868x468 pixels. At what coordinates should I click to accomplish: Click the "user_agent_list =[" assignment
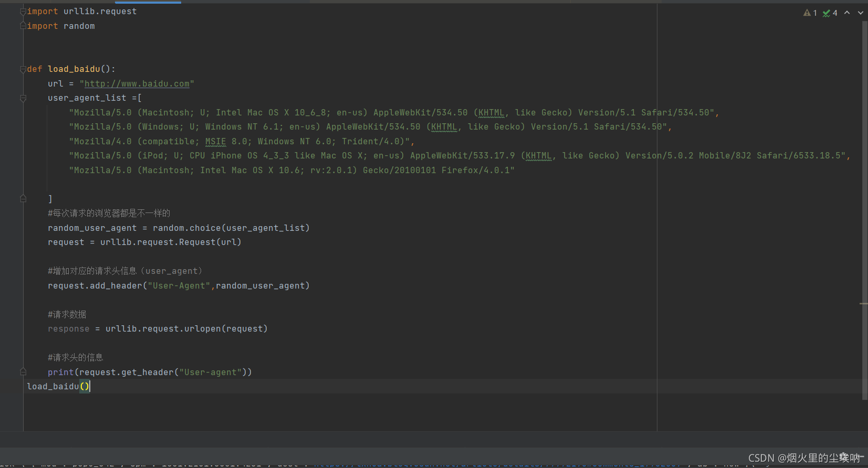pyautogui.click(x=95, y=98)
